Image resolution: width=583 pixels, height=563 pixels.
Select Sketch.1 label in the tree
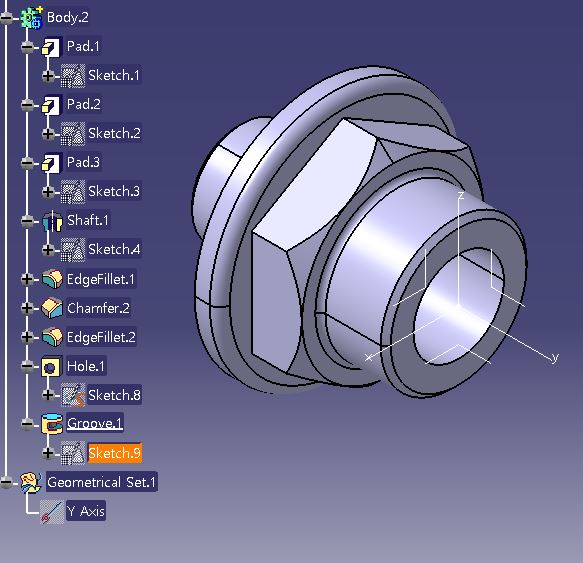pos(114,75)
